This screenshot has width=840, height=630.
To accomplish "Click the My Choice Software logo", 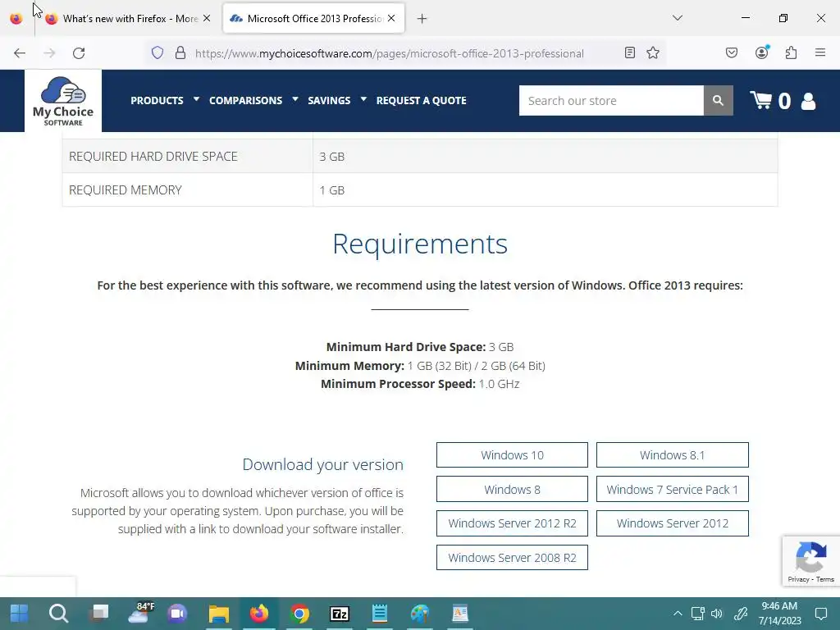I will (63, 101).
